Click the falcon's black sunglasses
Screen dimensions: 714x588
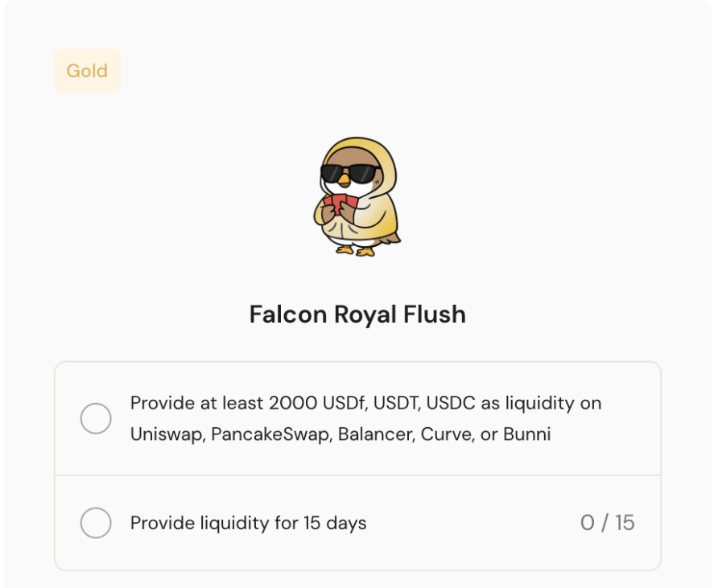(349, 174)
